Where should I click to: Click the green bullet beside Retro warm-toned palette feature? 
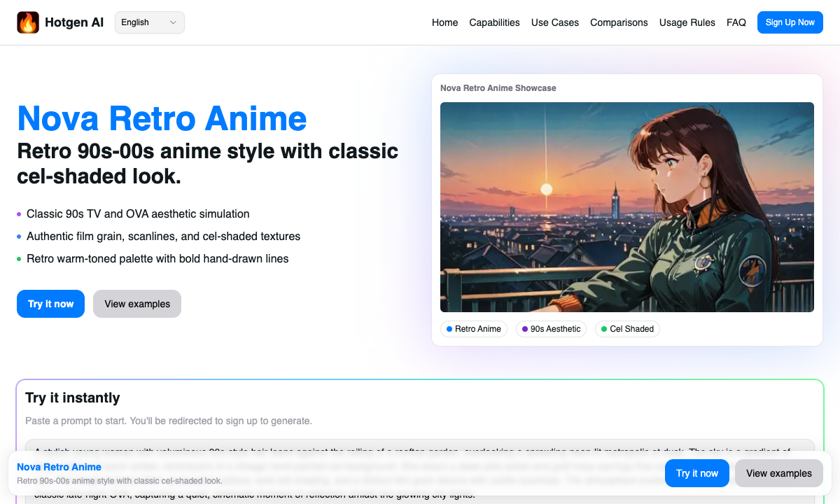pos(20,259)
